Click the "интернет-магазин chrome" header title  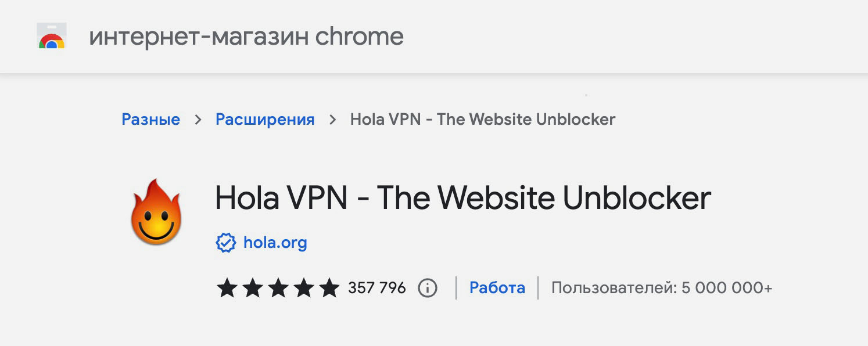[x=246, y=37]
